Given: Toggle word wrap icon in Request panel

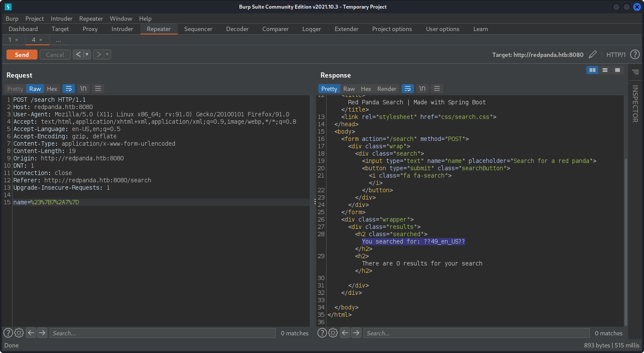Looking at the screenshot, I should coord(68,88).
